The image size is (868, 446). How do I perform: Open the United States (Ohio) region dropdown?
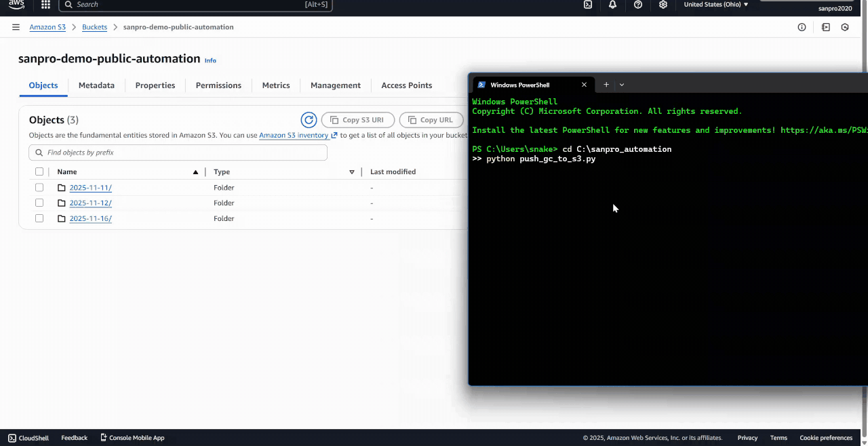coord(715,5)
